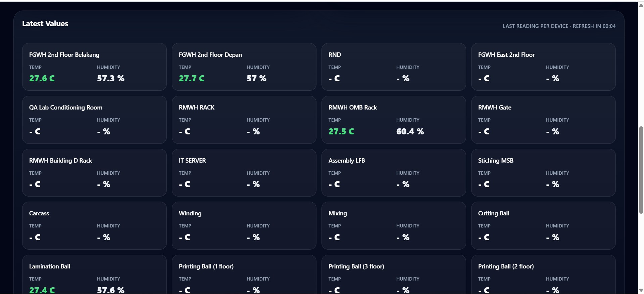Click the "Stiching MSB" device title
The height and width of the screenshot is (294, 644).
pos(496,161)
